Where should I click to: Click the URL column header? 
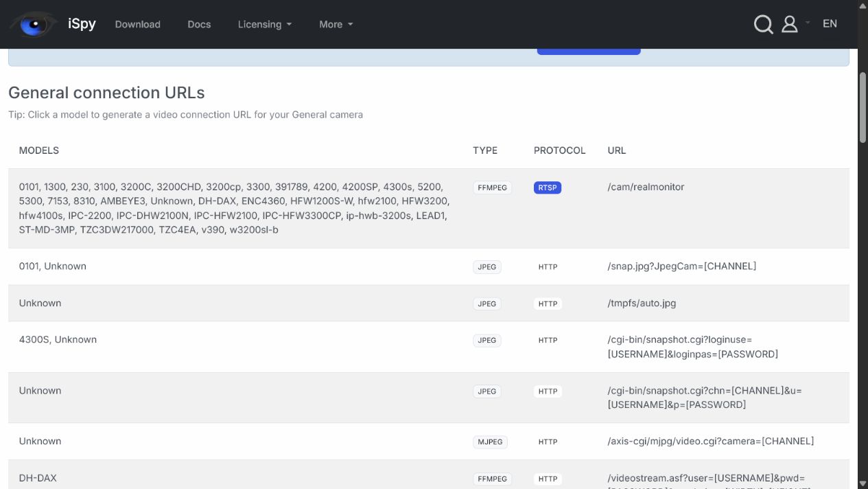pos(617,150)
